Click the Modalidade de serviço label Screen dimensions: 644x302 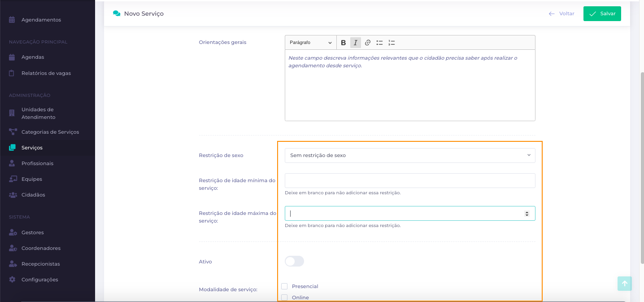point(228,290)
